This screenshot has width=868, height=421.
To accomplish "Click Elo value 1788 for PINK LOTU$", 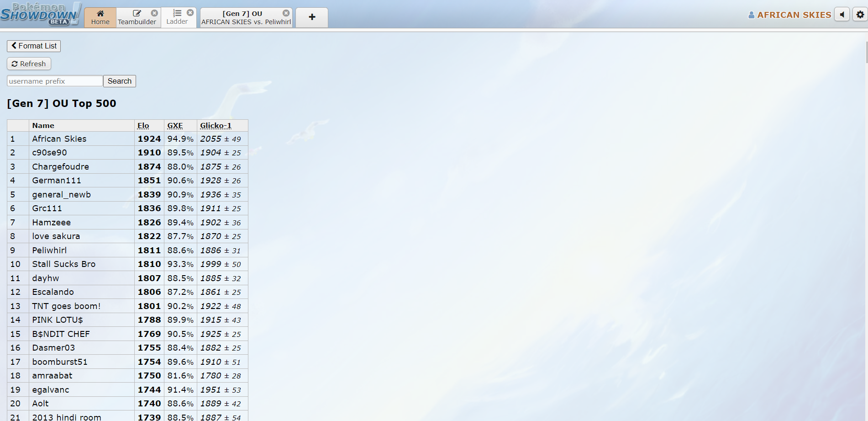I will (x=149, y=320).
